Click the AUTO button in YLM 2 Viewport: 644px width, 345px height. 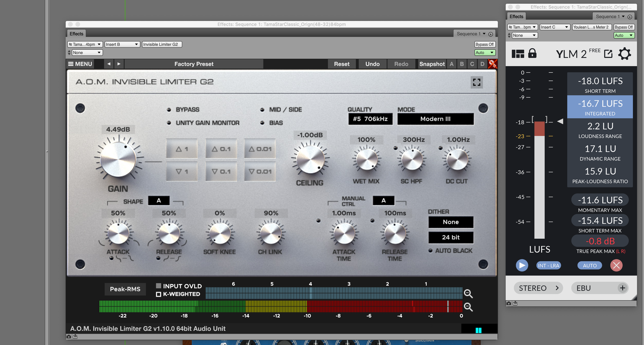coord(590,266)
